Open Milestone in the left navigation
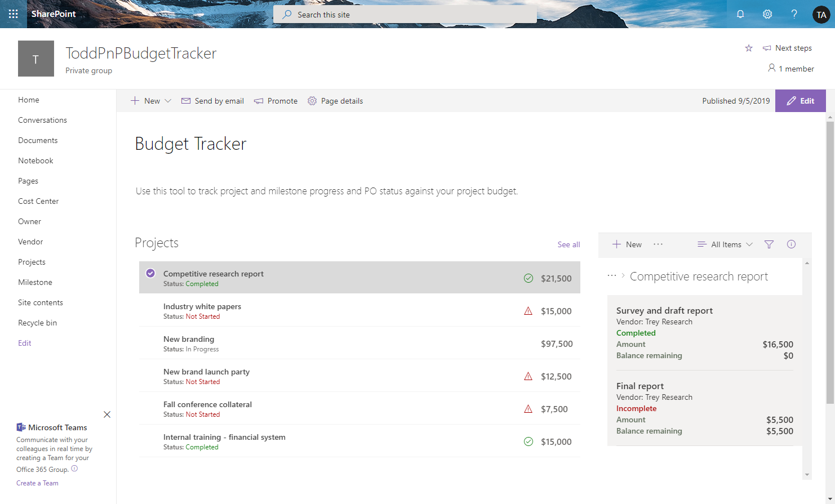Viewport: 835px width, 504px height. (x=35, y=282)
